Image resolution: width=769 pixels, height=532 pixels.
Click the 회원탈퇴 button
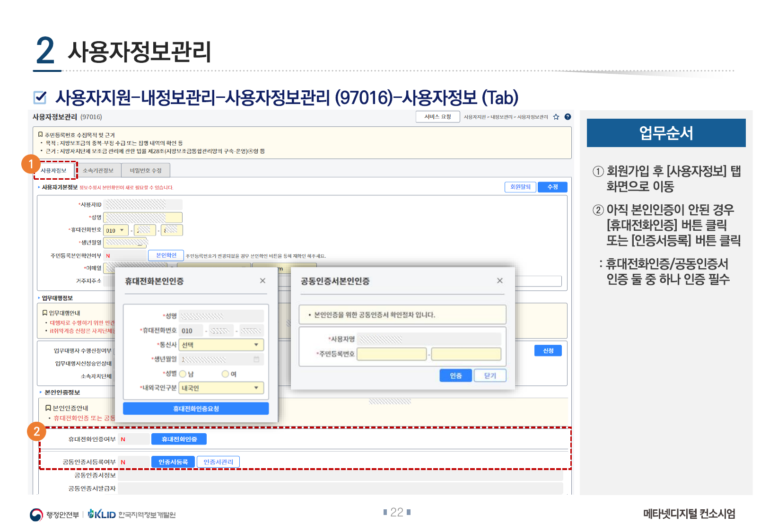[x=520, y=187]
